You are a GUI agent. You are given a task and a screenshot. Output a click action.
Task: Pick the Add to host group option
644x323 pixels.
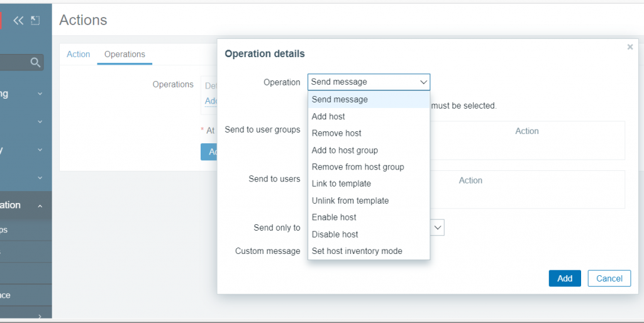point(345,150)
